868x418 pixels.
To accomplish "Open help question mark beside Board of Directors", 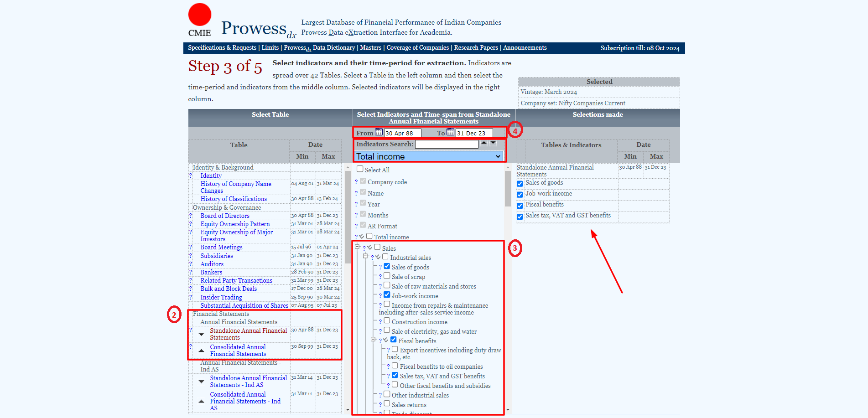I will [x=191, y=216].
